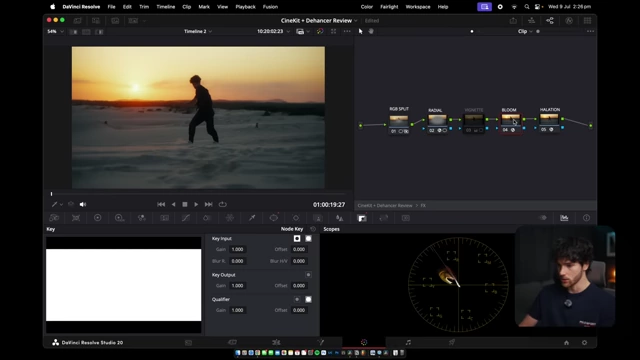Play in reverse

coord(173,204)
